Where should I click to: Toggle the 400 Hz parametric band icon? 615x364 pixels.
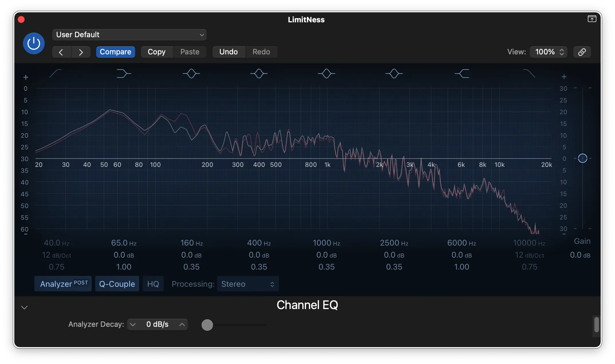coord(259,74)
